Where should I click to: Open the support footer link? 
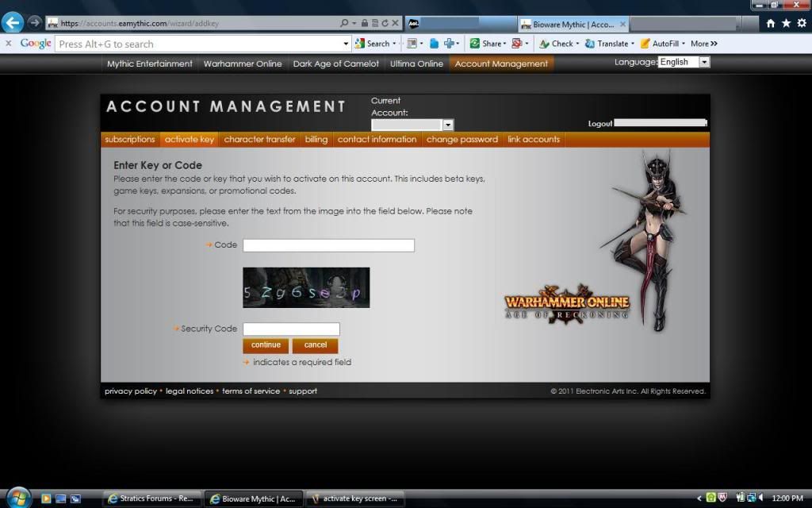(302, 391)
